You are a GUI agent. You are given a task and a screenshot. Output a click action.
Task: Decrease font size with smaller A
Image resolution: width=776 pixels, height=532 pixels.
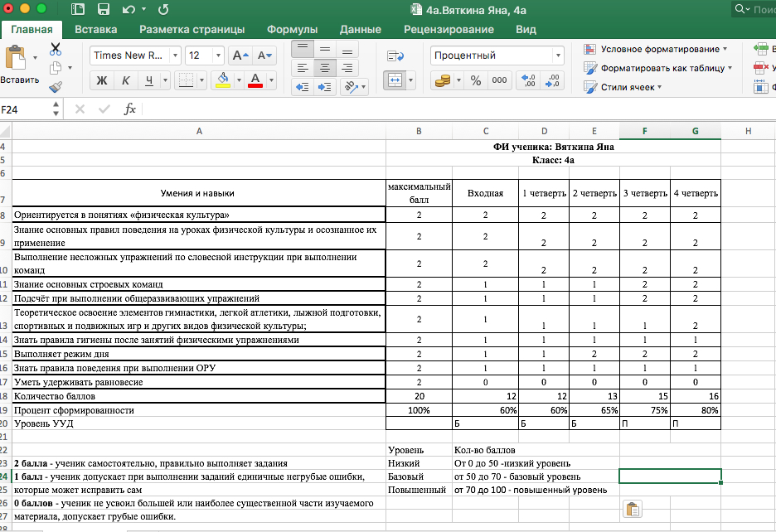[264, 56]
